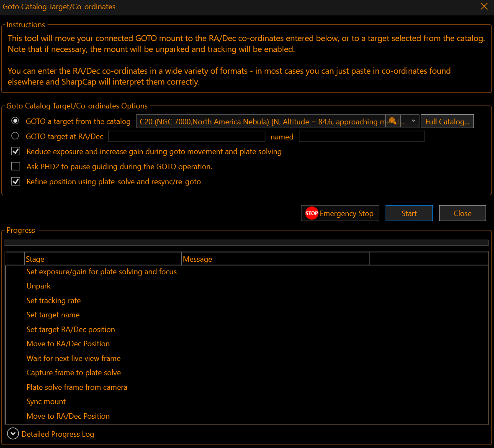Click the red STOP icon
The height and width of the screenshot is (448, 494).
tap(311, 213)
